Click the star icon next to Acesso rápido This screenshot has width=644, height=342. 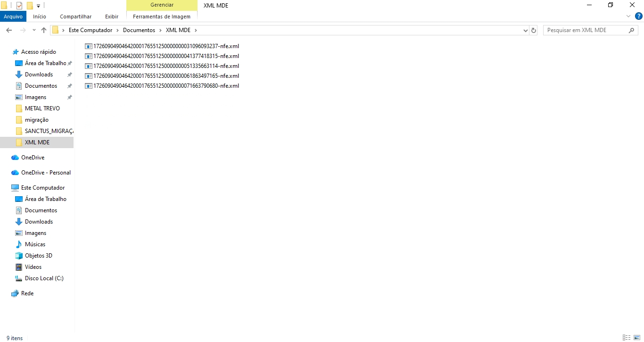click(x=16, y=52)
